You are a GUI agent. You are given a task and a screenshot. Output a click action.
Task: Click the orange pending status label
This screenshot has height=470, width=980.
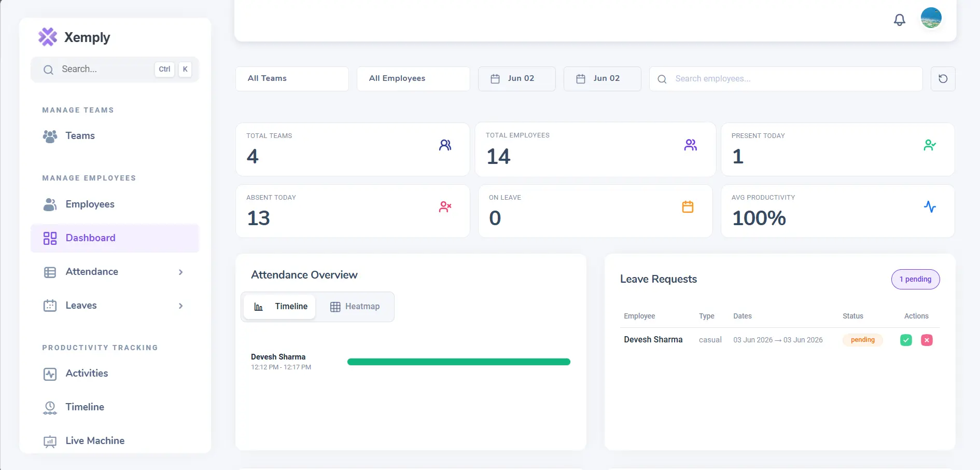[862, 340]
